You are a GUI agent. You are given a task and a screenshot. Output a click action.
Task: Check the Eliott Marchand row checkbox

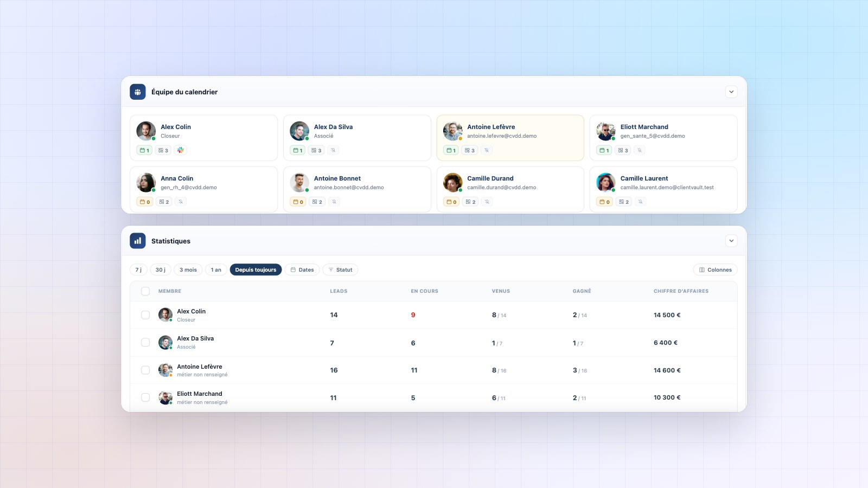coord(145,397)
